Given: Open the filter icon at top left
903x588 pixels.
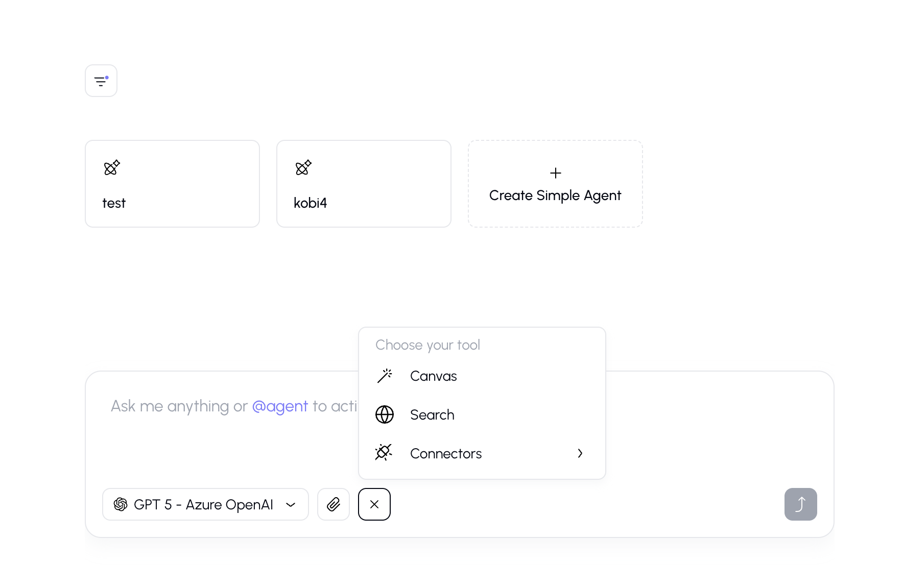Looking at the screenshot, I should (x=101, y=80).
